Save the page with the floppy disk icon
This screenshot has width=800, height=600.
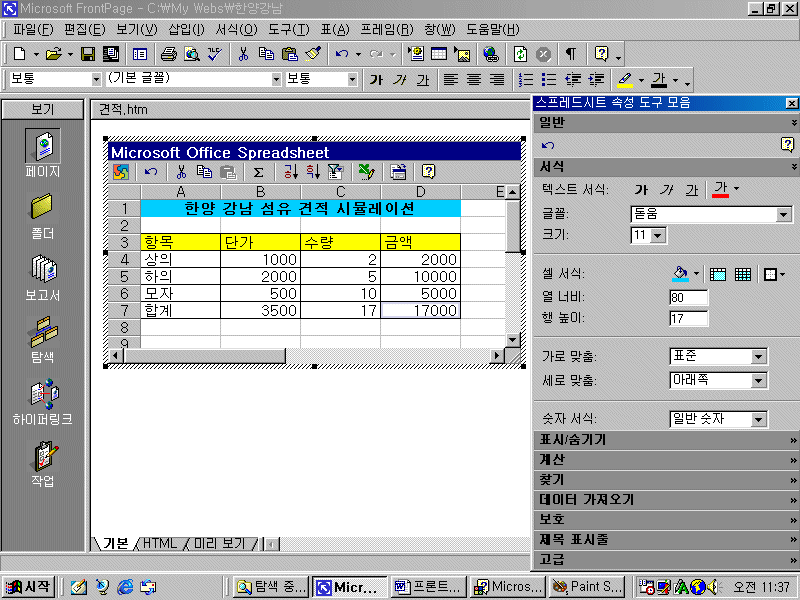pyautogui.click(x=88, y=54)
